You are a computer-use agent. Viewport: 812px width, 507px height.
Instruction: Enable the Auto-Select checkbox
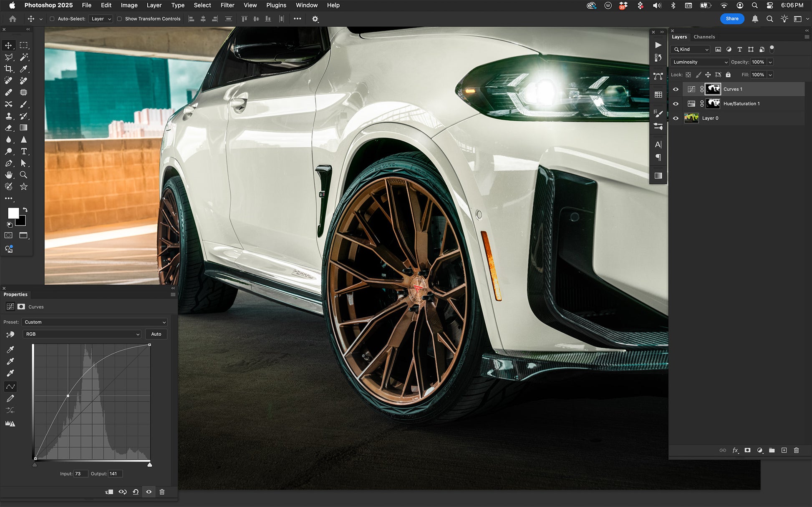pyautogui.click(x=52, y=19)
